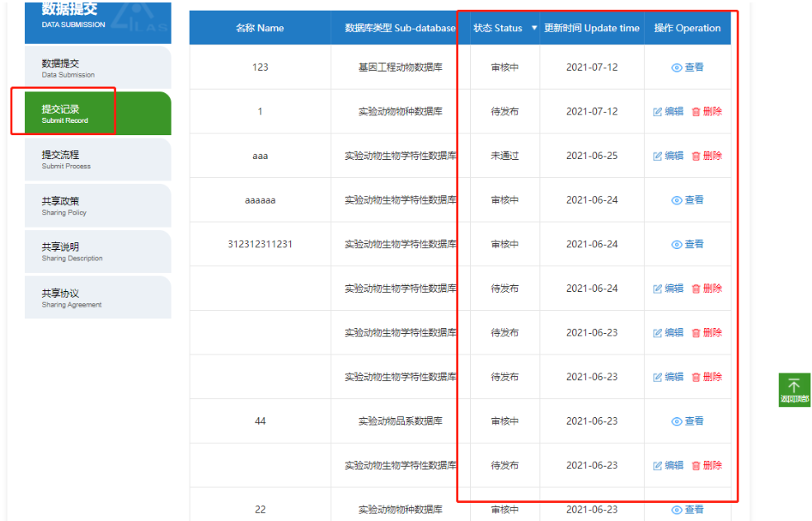Click the view eye icon for record 44
Screen dimensions: 812x521
tap(677, 421)
